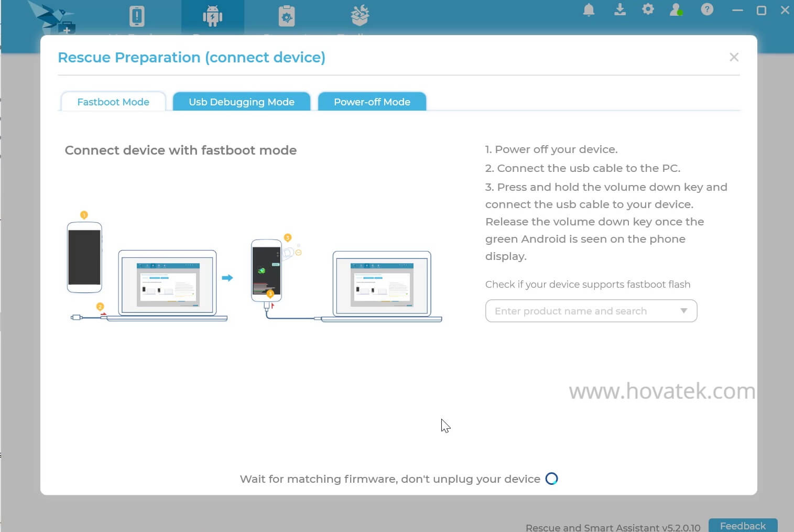Viewport: 794px width, 532px height.
Task: Click the Feedback button
Action: coord(742,526)
